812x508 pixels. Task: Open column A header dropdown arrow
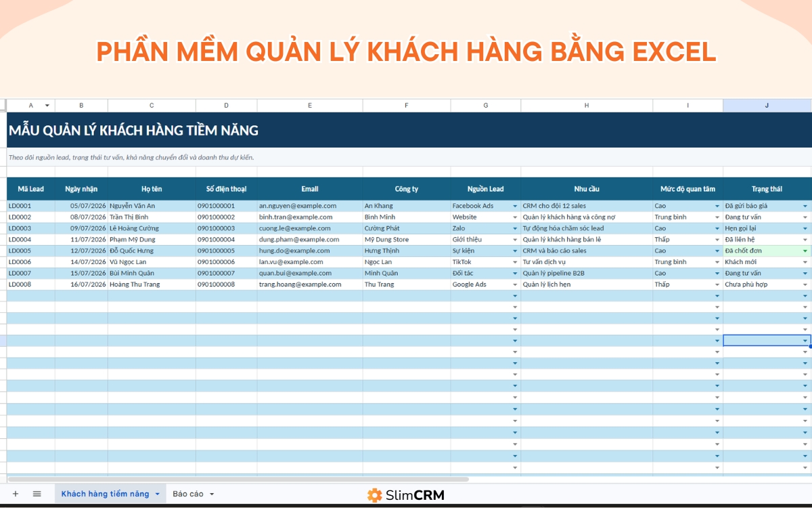[47, 106]
